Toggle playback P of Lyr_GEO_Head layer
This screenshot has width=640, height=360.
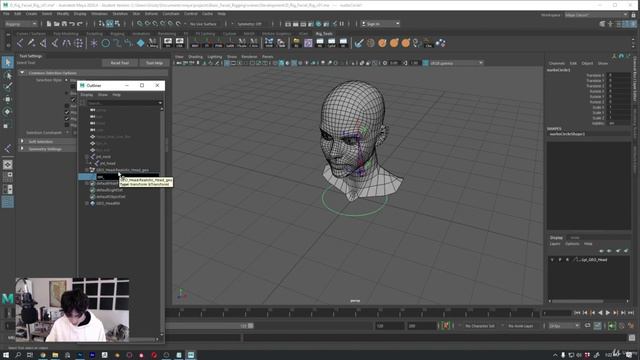click(x=560, y=260)
